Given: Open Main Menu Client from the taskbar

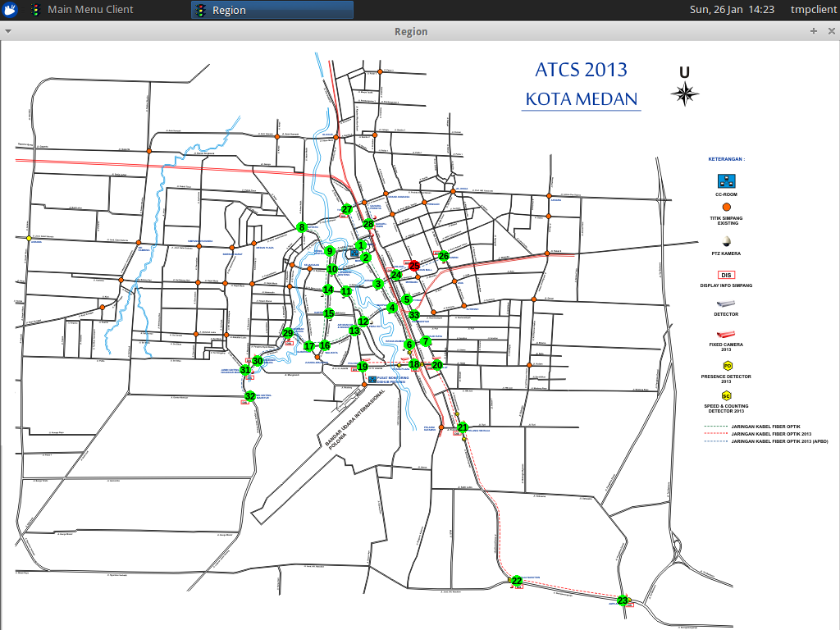Looking at the screenshot, I should [x=90, y=10].
